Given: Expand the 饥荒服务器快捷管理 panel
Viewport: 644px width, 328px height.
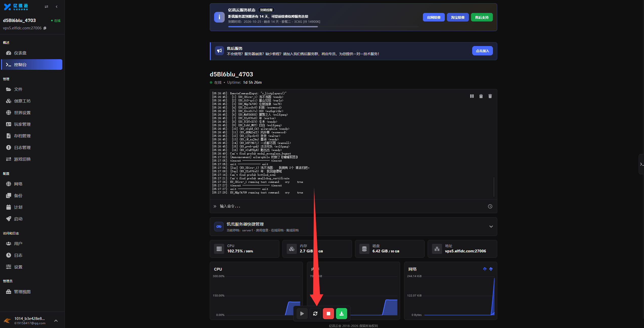Looking at the screenshot, I should point(491,227).
